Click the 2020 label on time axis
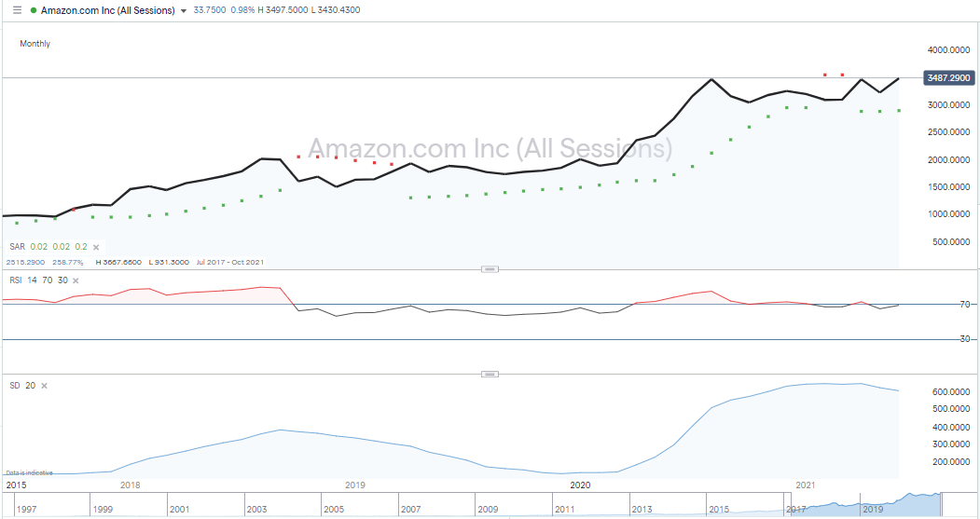Screen dimensions: 980x519 tap(580, 485)
